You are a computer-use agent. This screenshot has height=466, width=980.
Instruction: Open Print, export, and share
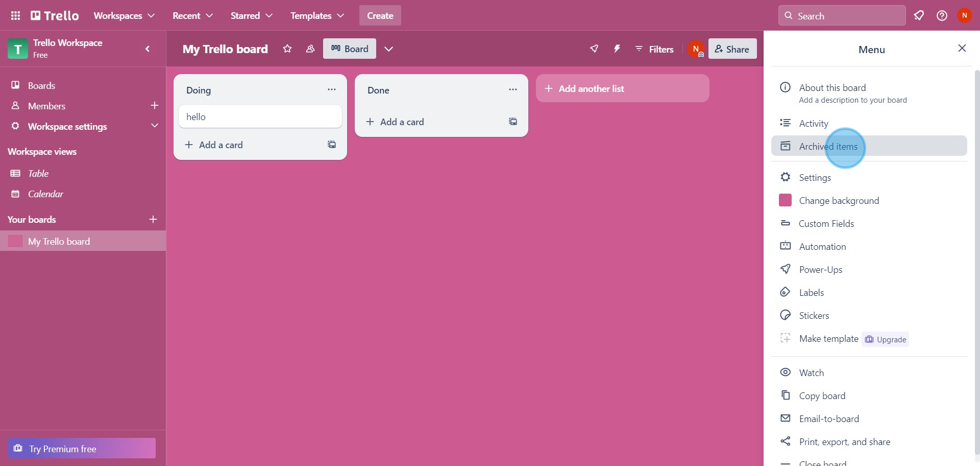point(869,442)
